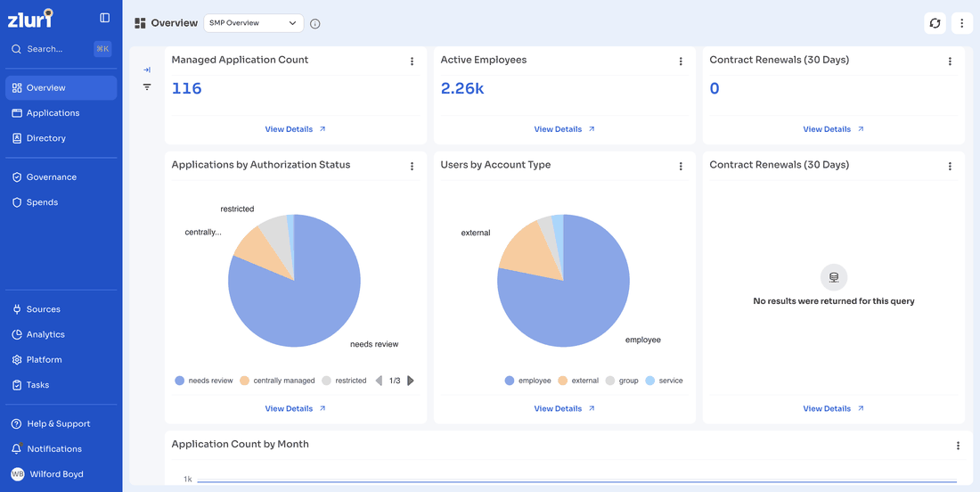View Details for Contract Renewals count card

[833, 129]
